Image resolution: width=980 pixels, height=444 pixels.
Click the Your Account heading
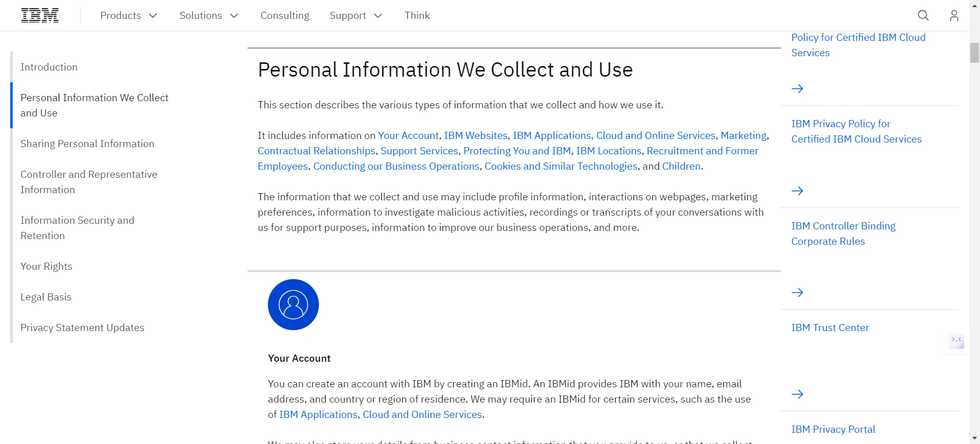click(x=299, y=358)
